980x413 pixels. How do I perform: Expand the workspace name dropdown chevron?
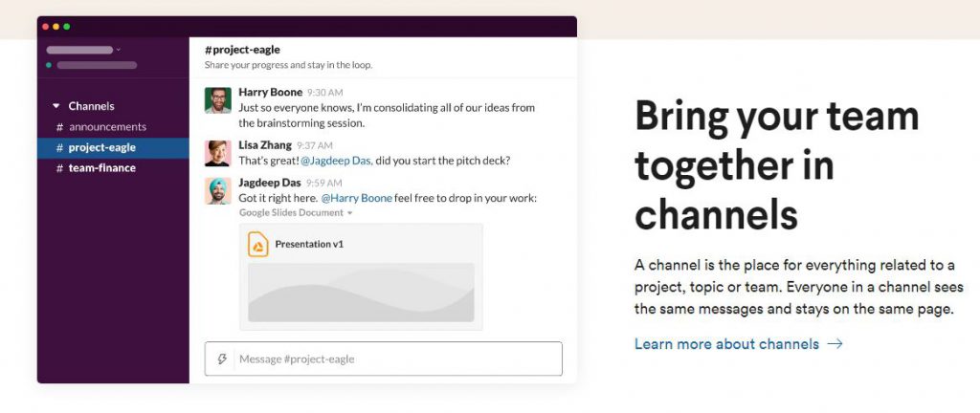point(118,50)
